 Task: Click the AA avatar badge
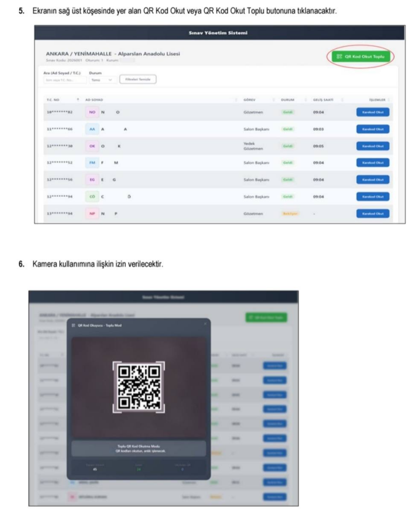[92, 129]
